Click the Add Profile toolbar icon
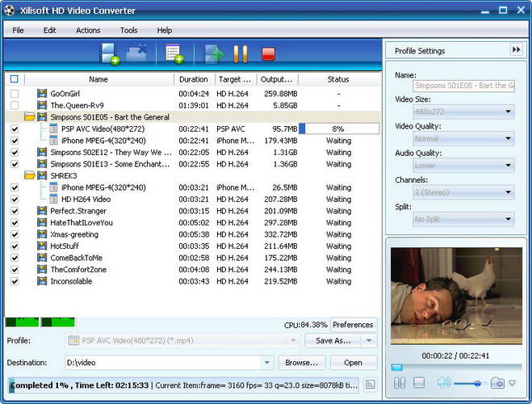532x404 pixels. tap(174, 54)
